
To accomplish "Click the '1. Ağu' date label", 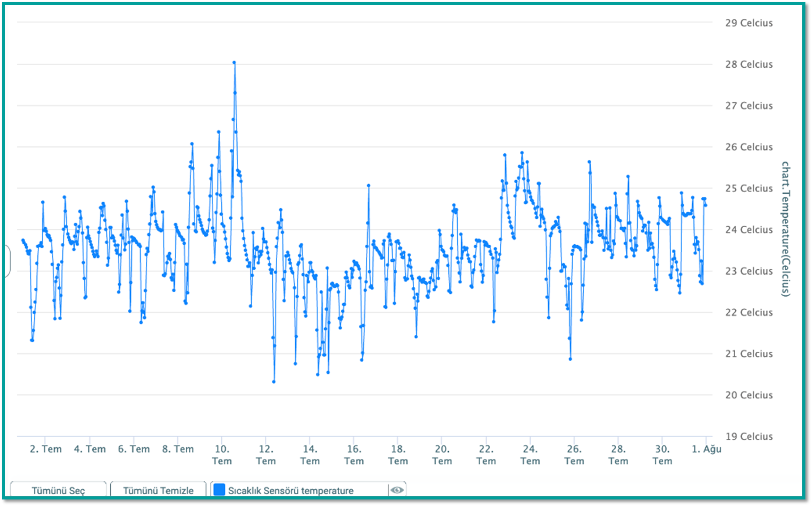I will click(x=706, y=449).
